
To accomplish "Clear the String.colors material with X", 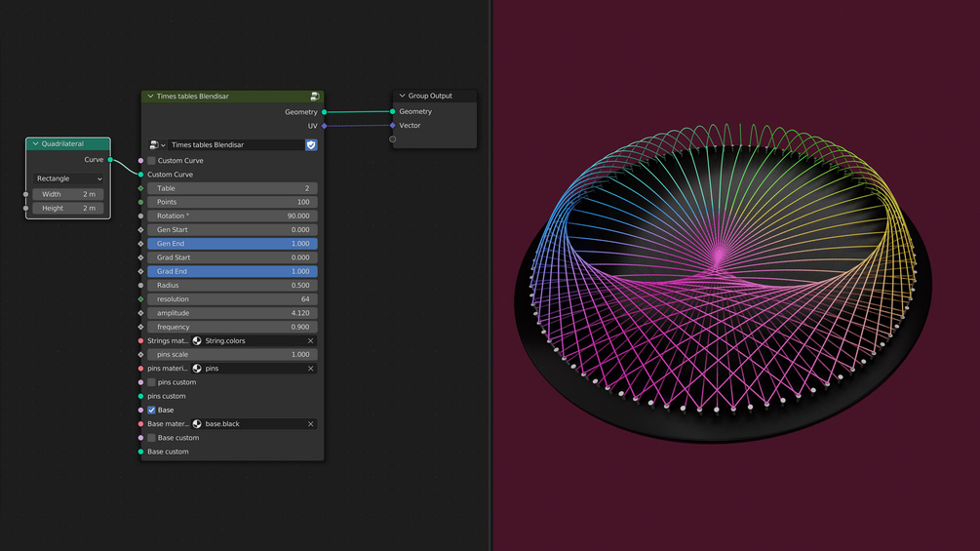I will tap(311, 341).
